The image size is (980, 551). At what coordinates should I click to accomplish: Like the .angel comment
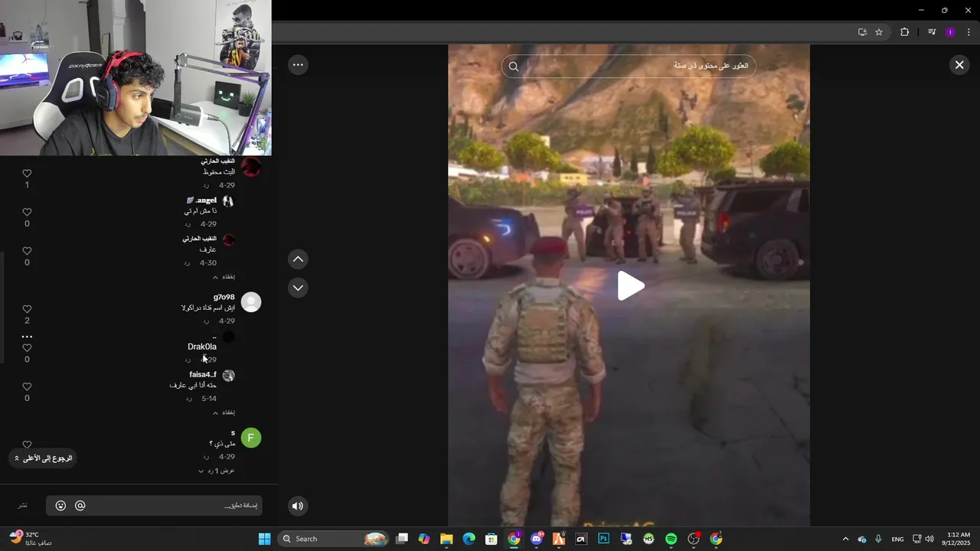tap(27, 212)
